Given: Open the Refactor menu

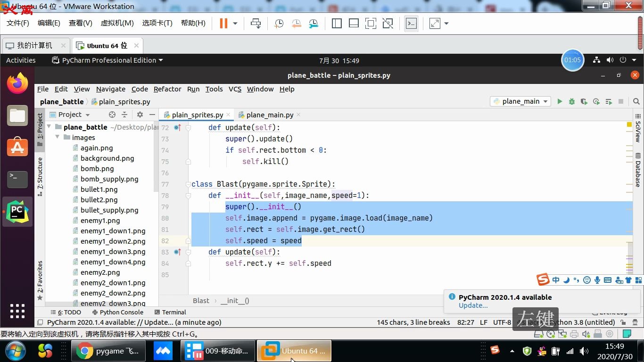Looking at the screenshot, I should tap(167, 89).
